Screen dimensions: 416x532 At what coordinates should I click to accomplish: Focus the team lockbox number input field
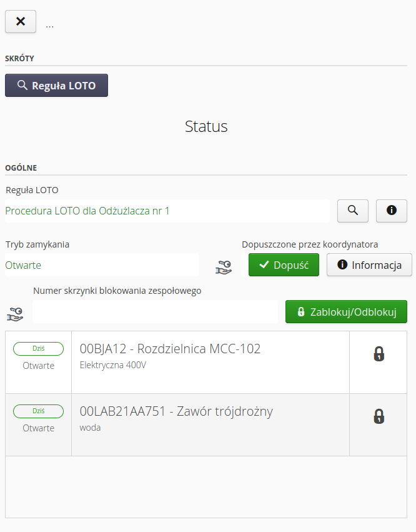pyautogui.click(x=155, y=311)
